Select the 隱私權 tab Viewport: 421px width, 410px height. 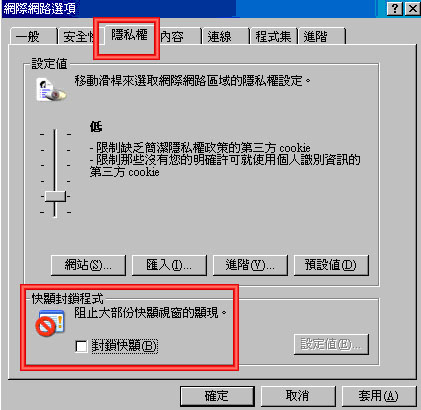129,35
